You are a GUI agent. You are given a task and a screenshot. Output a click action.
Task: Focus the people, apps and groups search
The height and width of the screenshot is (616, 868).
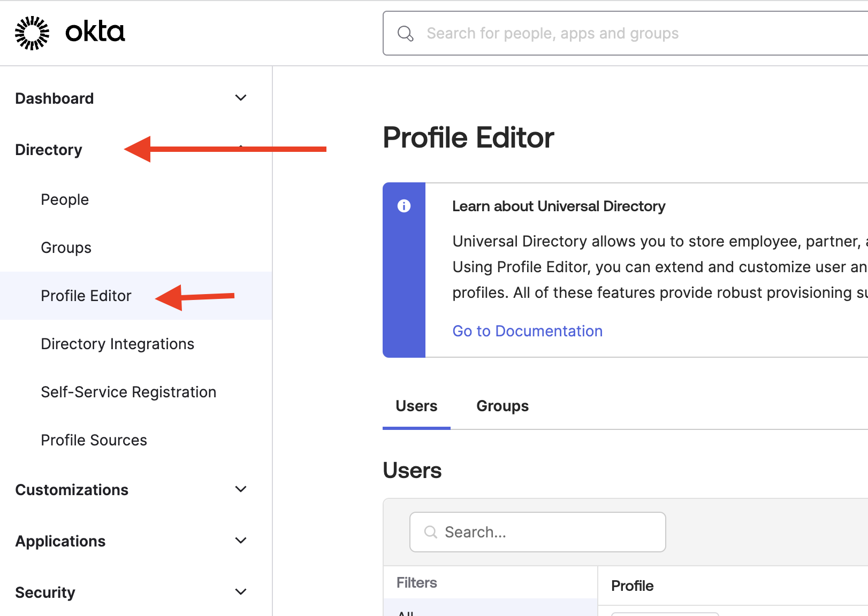[625, 33]
